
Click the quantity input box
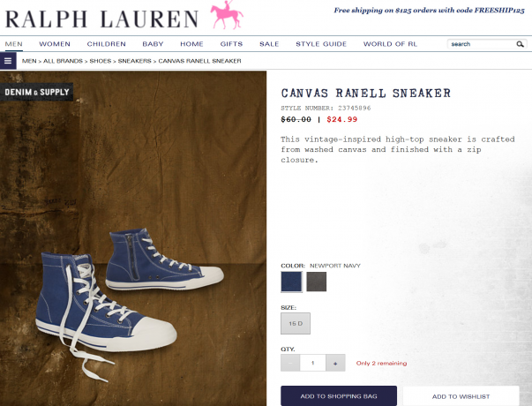point(312,363)
